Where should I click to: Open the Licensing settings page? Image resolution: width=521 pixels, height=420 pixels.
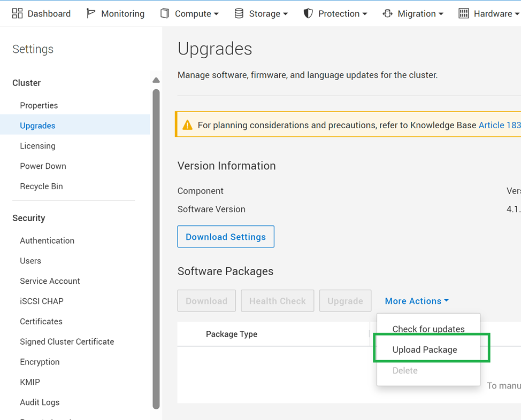(37, 145)
